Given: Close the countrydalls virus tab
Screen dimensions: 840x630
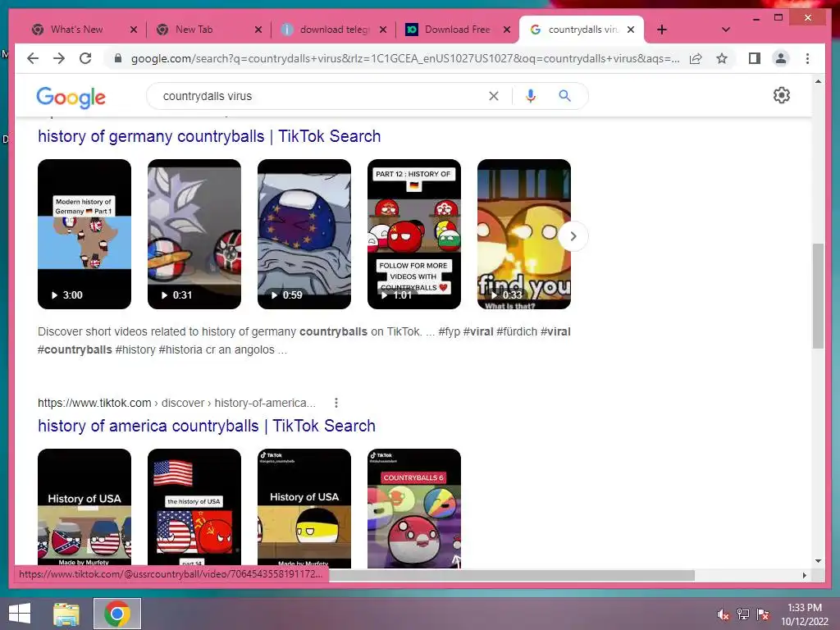Looking at the screenshot, I should click(x=631, y=30).
